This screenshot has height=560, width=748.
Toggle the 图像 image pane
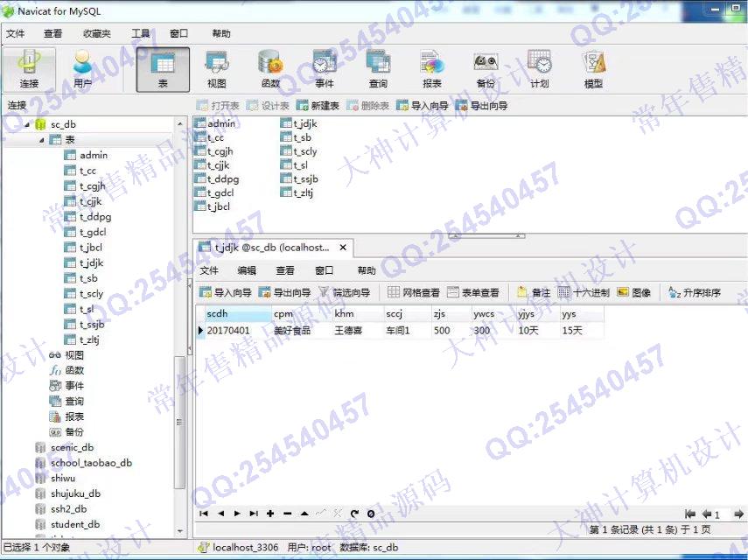pyautogui.click(x=634, y=292)
